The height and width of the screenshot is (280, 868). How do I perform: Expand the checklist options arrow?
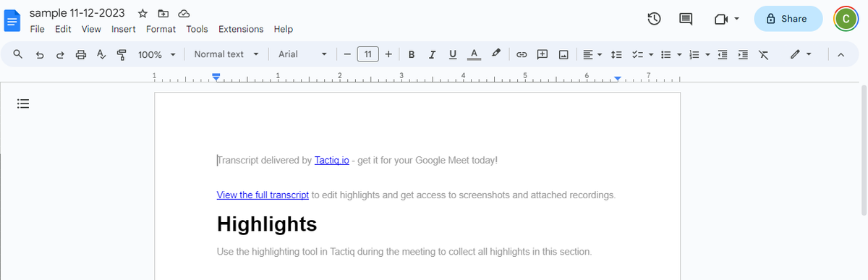650,54
